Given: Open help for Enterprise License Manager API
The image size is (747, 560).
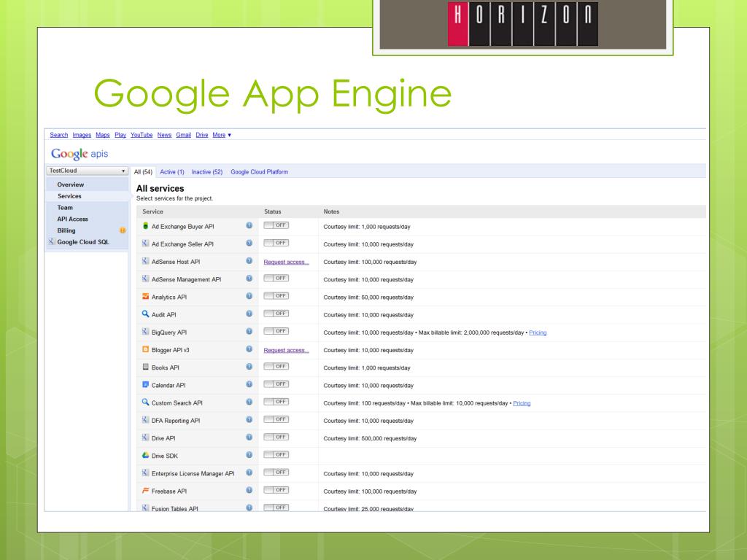Looking at the screenshot, I should pos(249,472).
